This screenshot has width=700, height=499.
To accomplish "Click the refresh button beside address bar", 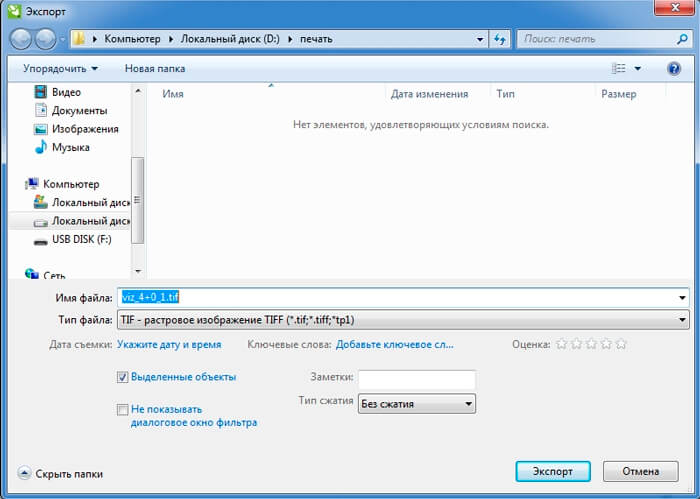I will 500,39.
